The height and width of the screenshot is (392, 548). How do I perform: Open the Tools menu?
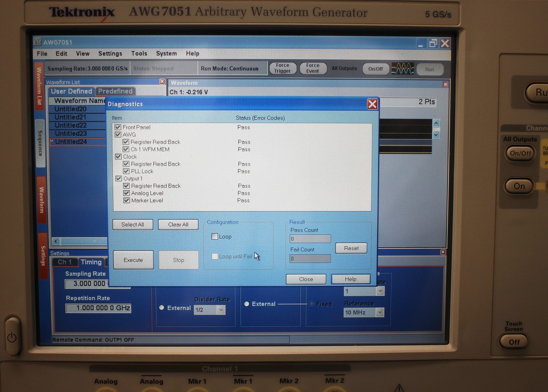(139, 54)
